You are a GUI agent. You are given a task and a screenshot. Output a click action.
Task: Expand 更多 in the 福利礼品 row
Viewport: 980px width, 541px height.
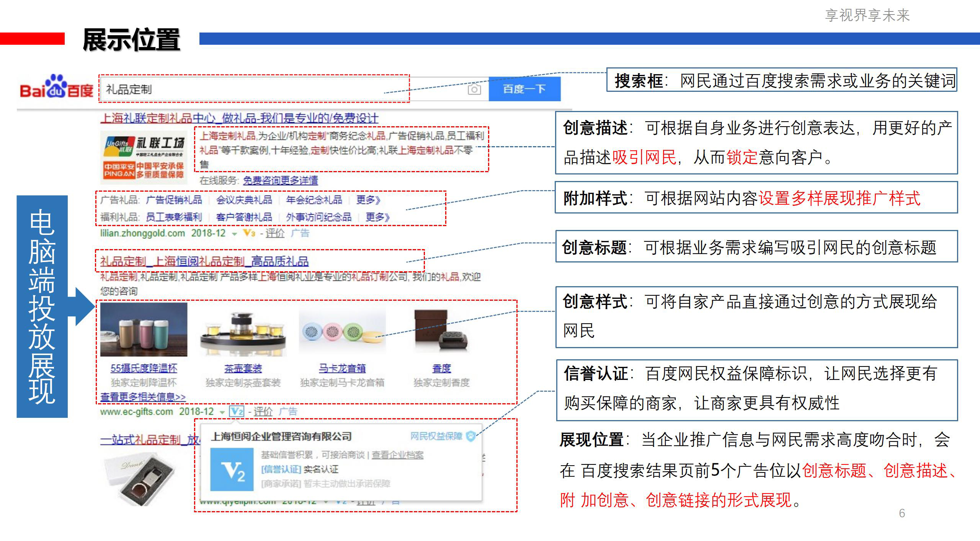click(377, 217)
